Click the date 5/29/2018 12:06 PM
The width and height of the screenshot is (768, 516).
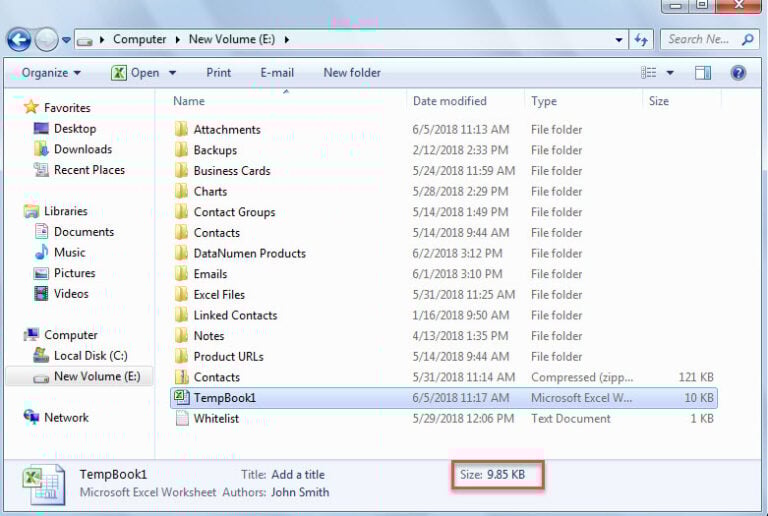463,419
